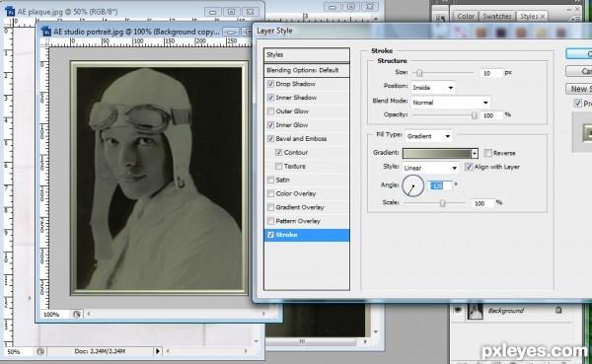Click the first style swatch in Styles panel
Screen dimensions: 592x364
click(461, 33)
